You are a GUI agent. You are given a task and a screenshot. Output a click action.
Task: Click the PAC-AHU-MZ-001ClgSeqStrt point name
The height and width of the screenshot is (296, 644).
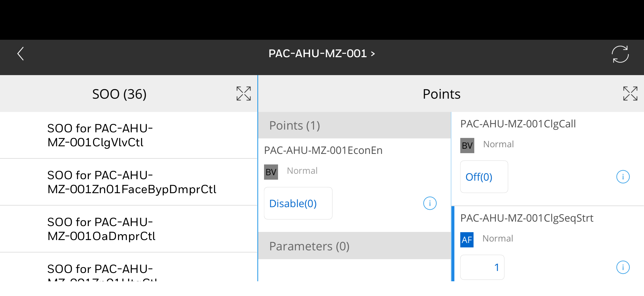pyautogui.click(x=527, y=218)
